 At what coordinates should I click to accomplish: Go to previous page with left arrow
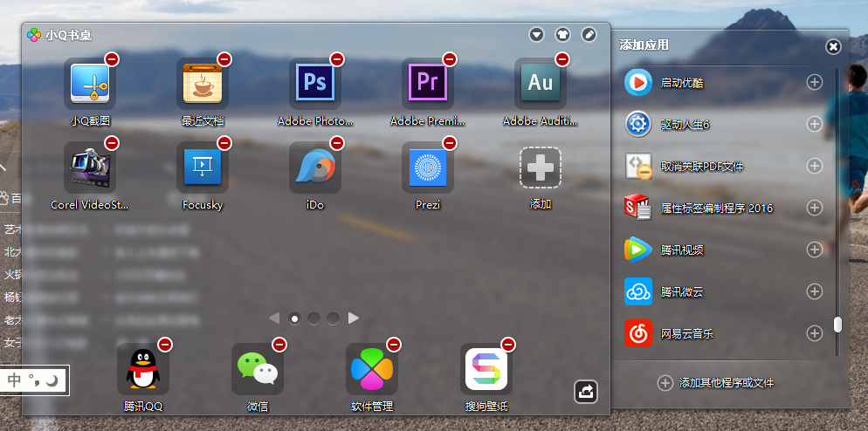[x=274, y=318]
